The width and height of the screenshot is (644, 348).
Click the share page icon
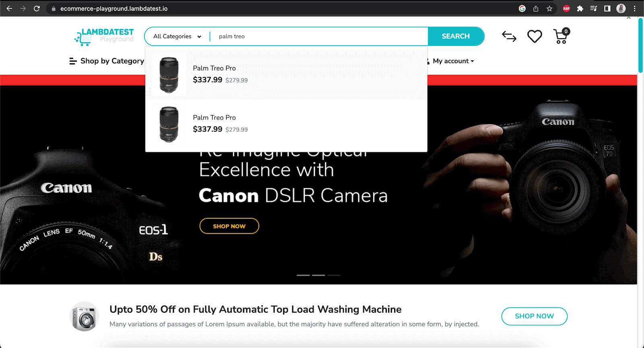click(536, 8)
